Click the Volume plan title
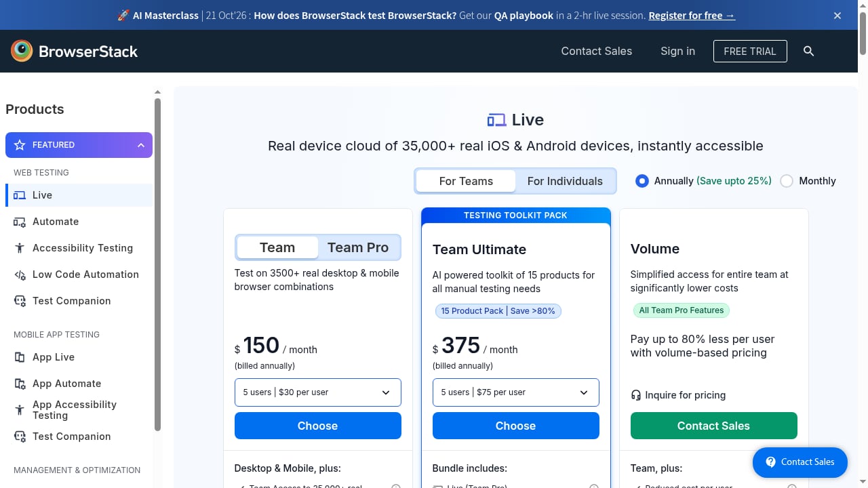The width and height of the screenshot is (868, 488). pos(655,249)
